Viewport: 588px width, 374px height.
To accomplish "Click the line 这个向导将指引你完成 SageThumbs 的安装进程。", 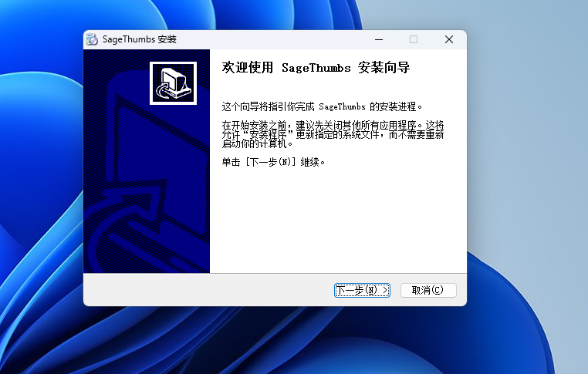I will pos(322,106).
